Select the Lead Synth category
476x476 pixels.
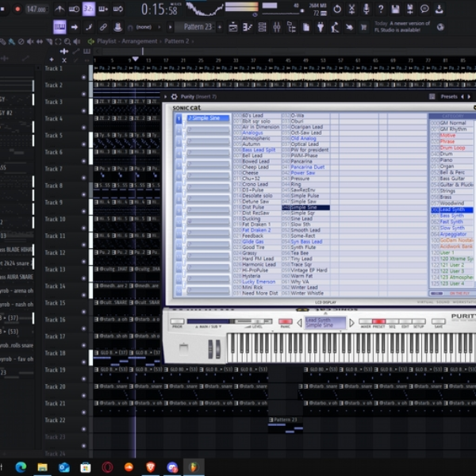pos(452,209)
